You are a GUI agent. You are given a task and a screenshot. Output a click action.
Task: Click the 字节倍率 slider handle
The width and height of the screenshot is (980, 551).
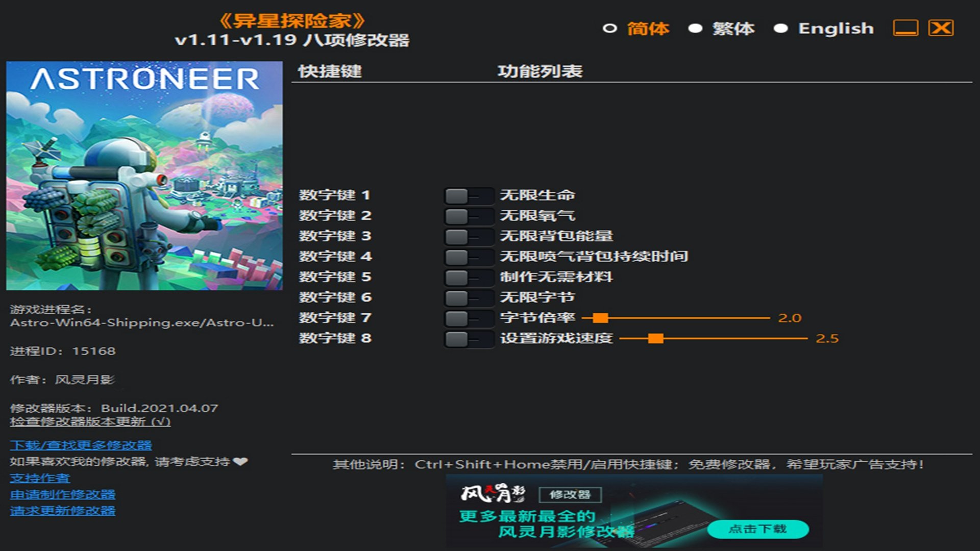coord(601,318)
